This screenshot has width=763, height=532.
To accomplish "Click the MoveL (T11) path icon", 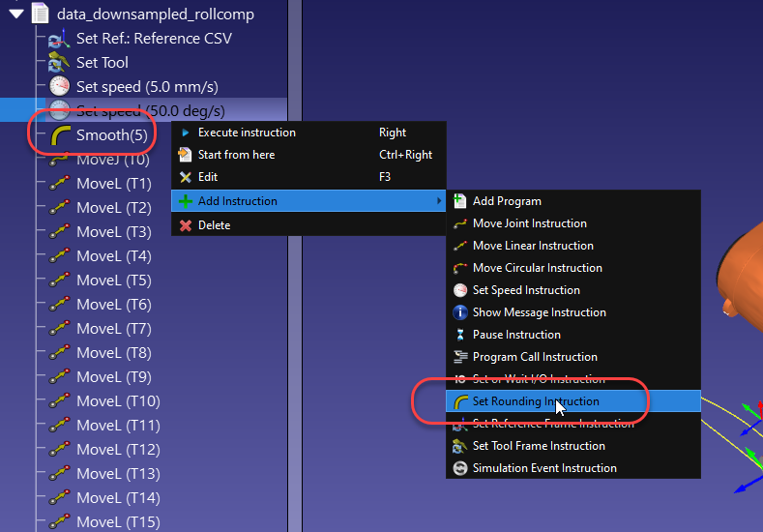I will (59, 425).
